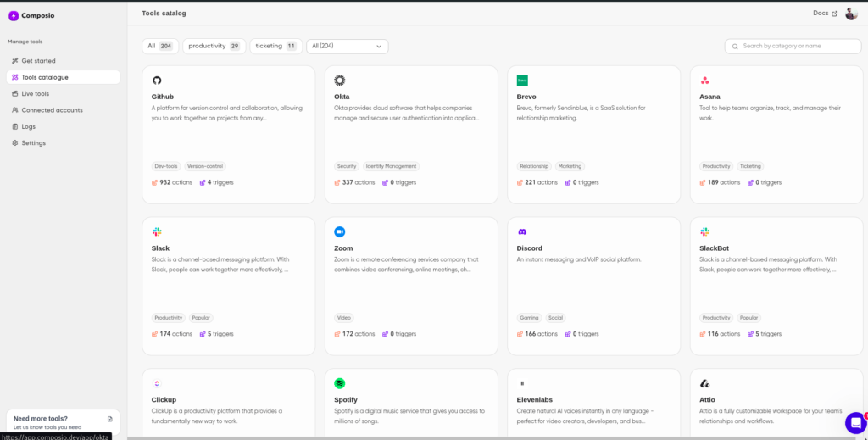Click the Discord actions icon
The width and height of the screenshot is (868, 440).
coord(520,334)
